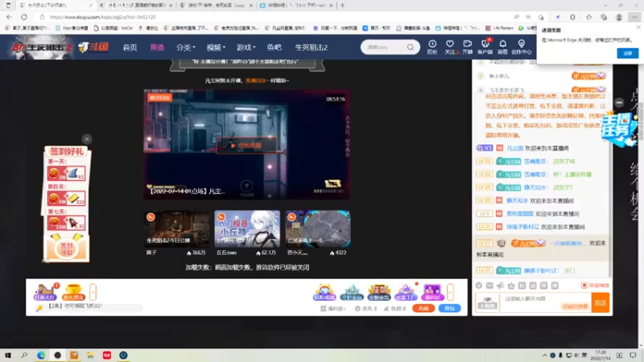Expand the 分类 category dropdown
Viewport: 644px width, 362px height.
click(x=186, y=47)
